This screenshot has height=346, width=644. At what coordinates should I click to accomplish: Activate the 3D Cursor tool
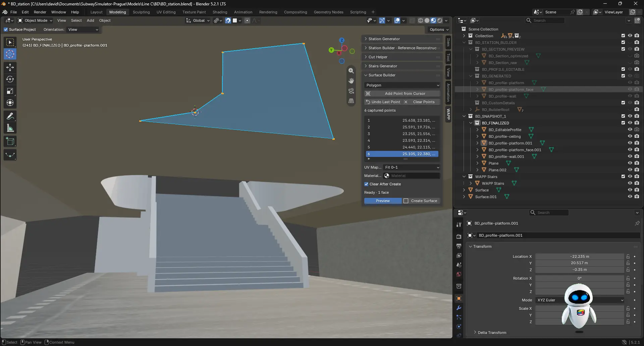[10, 54]
